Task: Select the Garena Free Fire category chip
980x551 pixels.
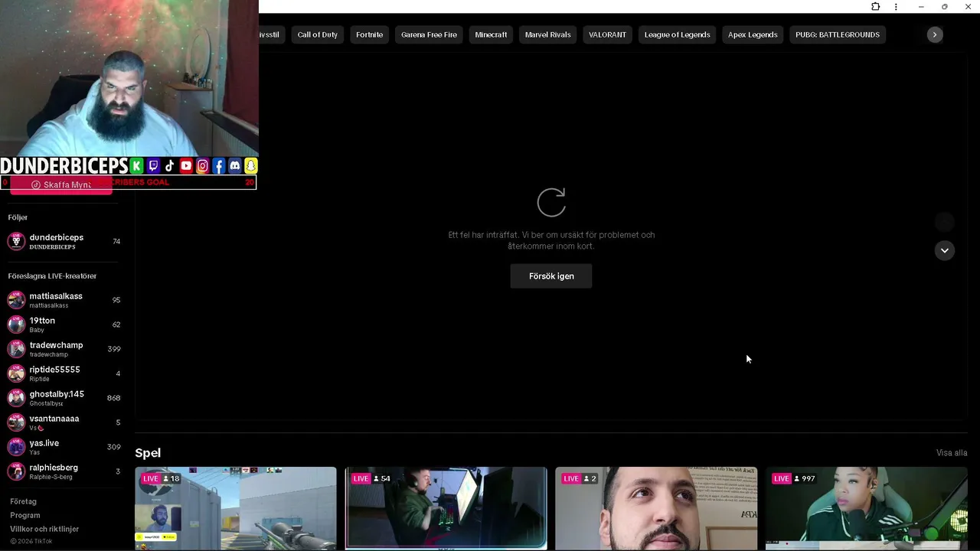Action: [x=429, y=34]
